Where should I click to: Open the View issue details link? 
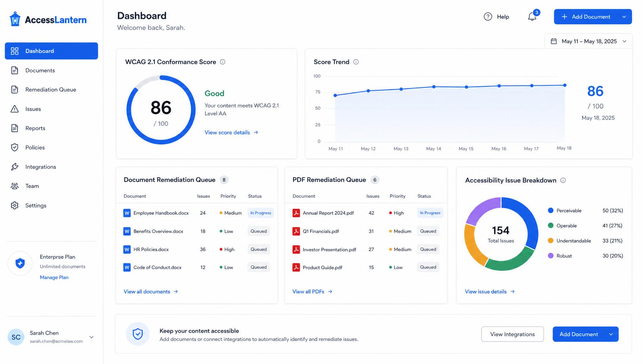490,292
